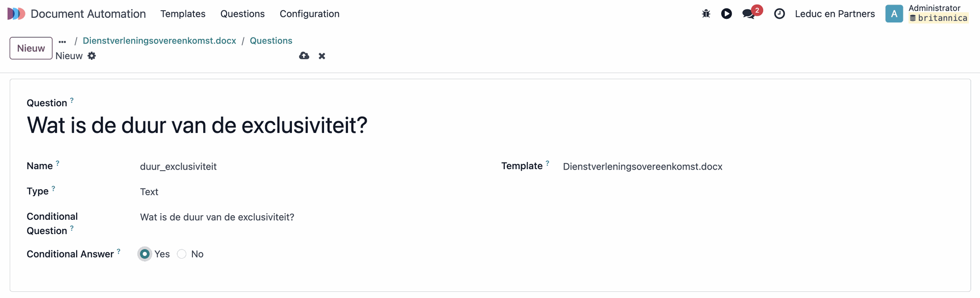Save record with cloud upload icon
Viewport: 980px width, 298px height.
(x=304, y=56)
